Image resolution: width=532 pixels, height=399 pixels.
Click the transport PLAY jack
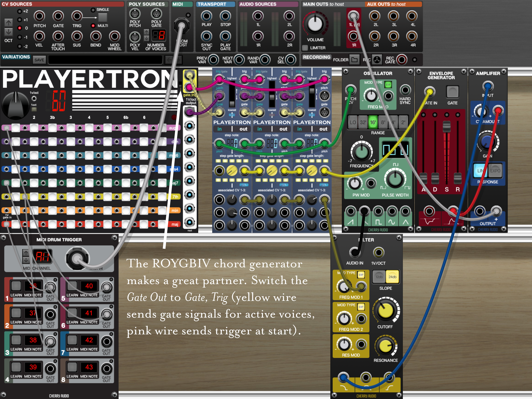click(206, 16)
